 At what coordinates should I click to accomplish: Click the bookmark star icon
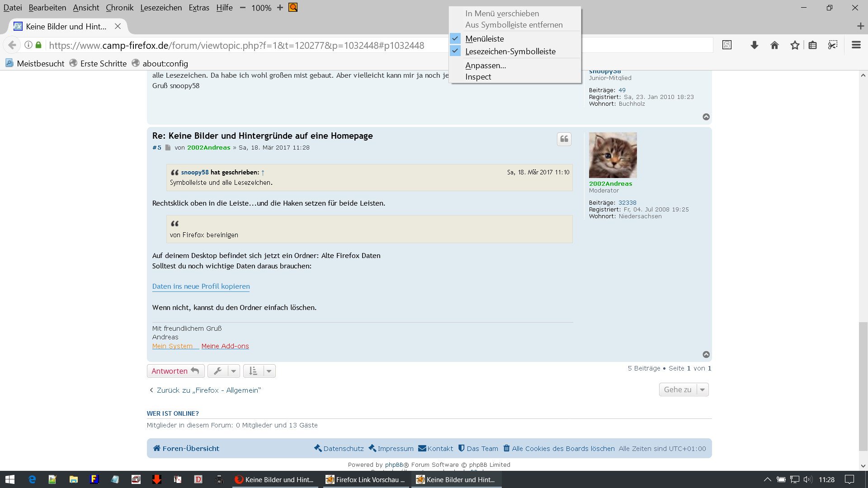coord(795,45)
